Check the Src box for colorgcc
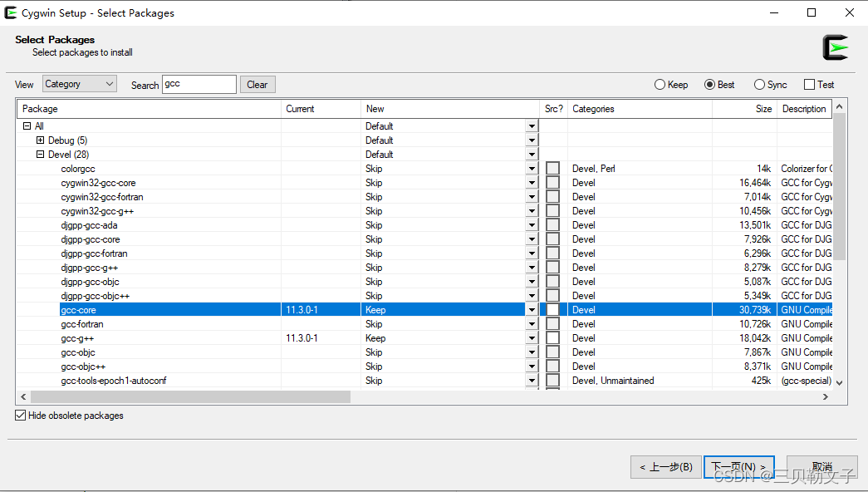The image size is (868, 492). 552,169
